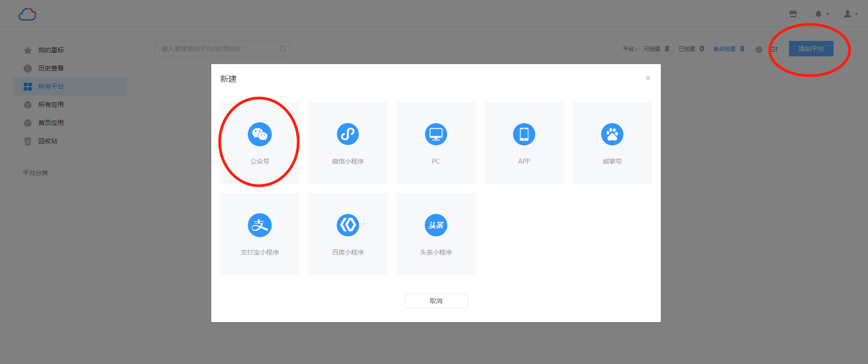
Task: Open 我的星标 in the sidebar
Action: point(70,50)
